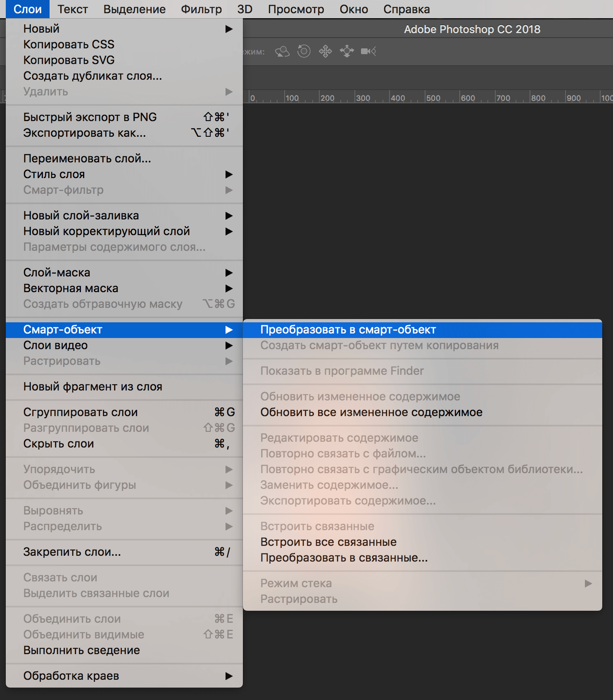
Task: Close the Слои menu in menu bar
Action: click(x=28, y=9)
